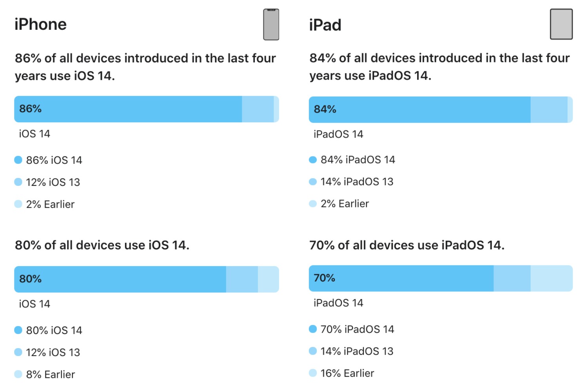Click the "70% of all devices use iPadOS 14" heading

click(407, 245)
